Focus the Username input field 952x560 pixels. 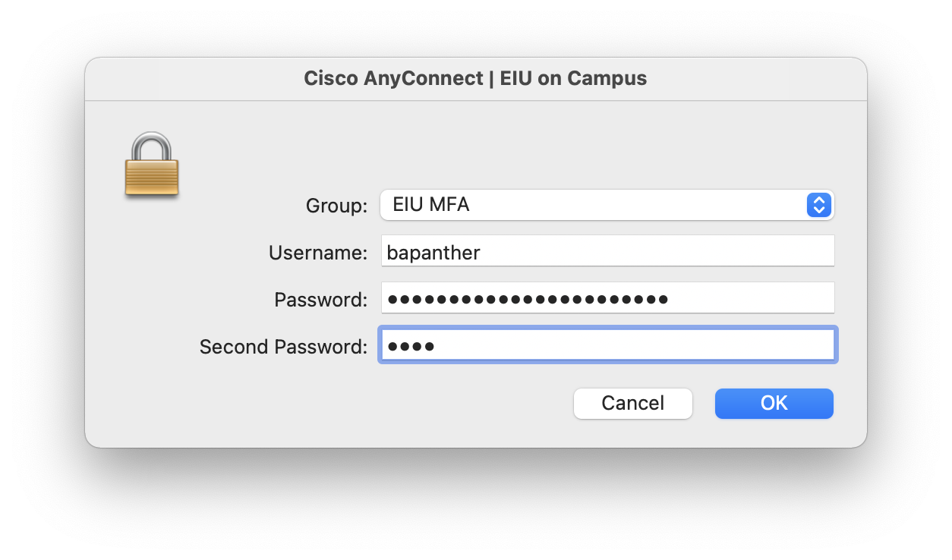coord(607,252)
